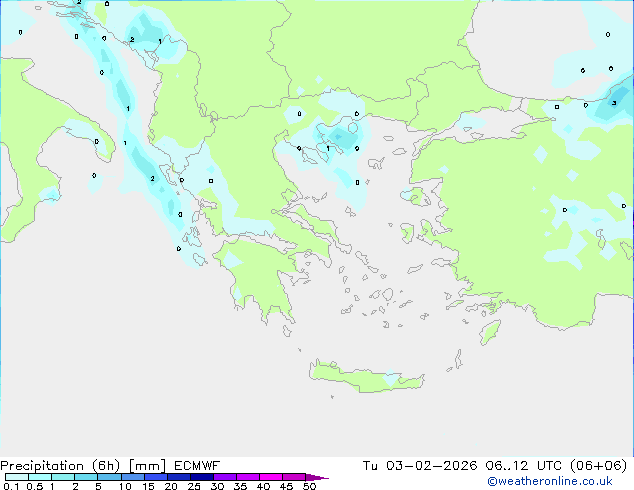The width and height of the screenshot is (634, 490).
Task: Click the legend label '0.1'
Action: pos(11,486)
